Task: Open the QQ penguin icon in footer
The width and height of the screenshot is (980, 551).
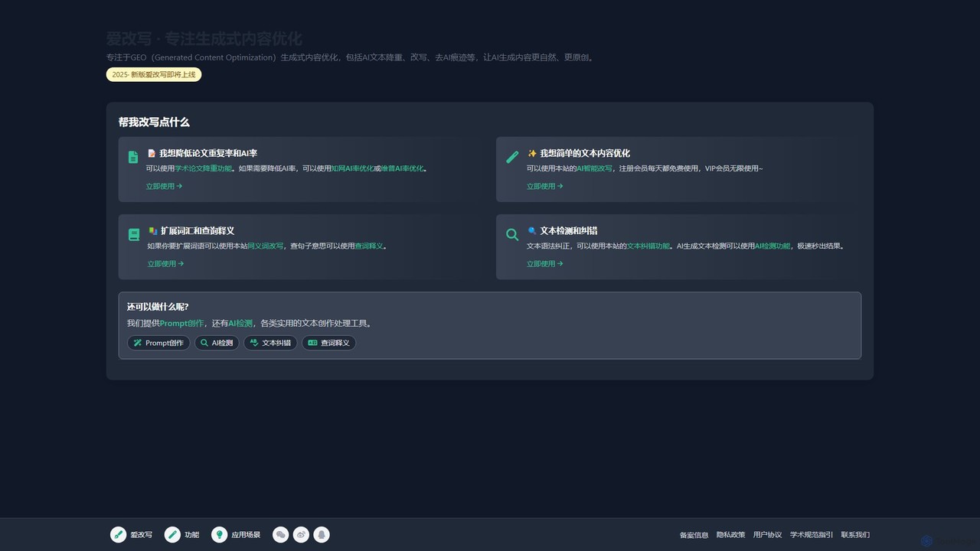Action: [322, 534]
